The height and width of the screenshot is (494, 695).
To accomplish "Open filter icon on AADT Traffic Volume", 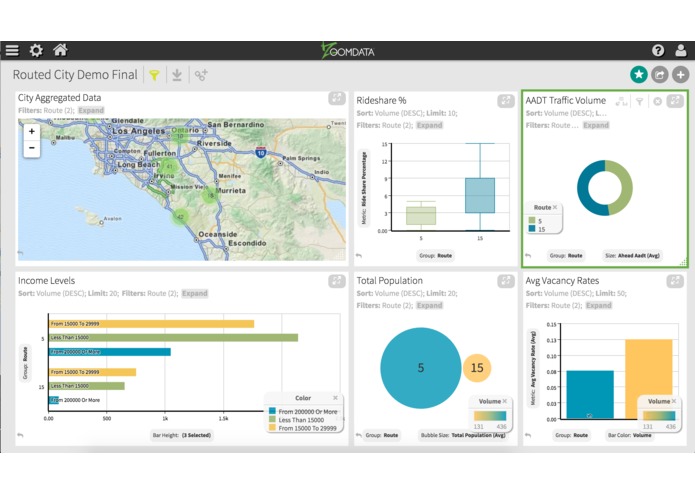I will (640, 102).
